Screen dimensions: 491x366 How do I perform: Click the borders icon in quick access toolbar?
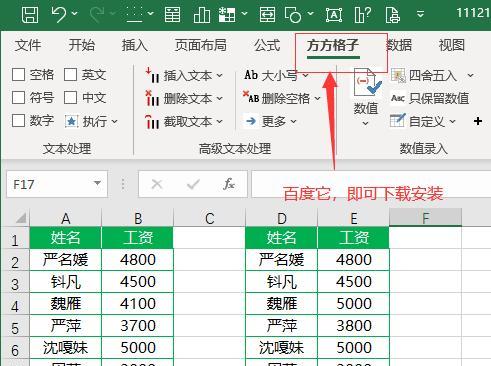click(x=134, y=14)
